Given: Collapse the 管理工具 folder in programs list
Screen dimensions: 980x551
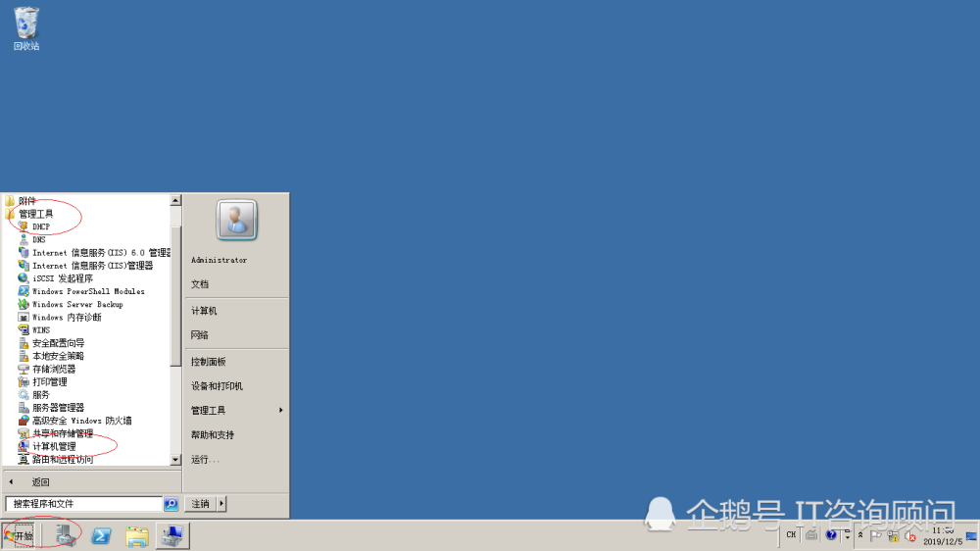Looking at the screenshot, I should coord(28,214).
